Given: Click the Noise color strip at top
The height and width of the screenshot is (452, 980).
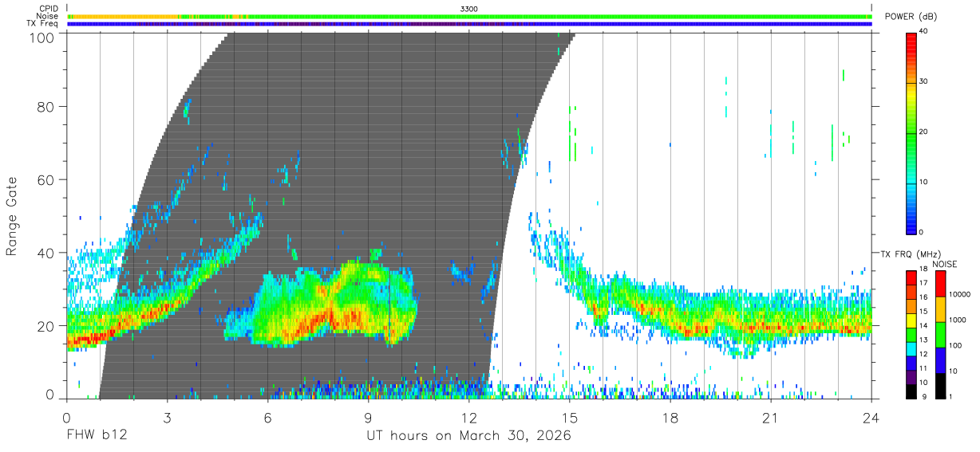Looking at the screenshot, I should (469, 16).
